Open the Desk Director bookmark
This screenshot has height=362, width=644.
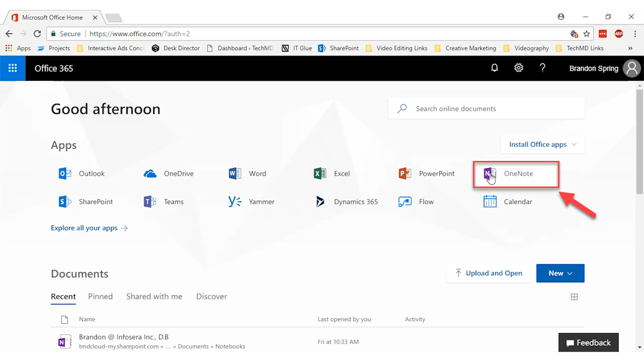point(176,48)
